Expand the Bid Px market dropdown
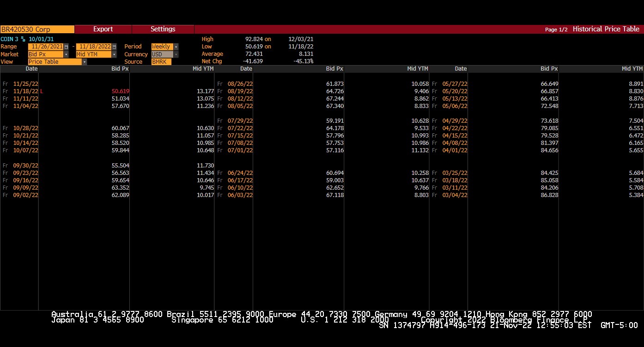Viewport: 644px width, 347px height. click(x=66, y=54)
